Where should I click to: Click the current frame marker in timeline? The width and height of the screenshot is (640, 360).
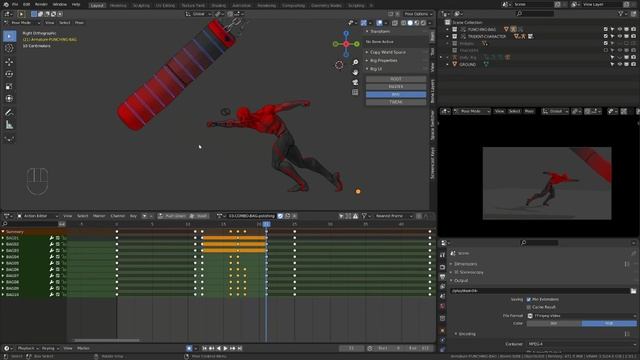(x=266, y=224)
